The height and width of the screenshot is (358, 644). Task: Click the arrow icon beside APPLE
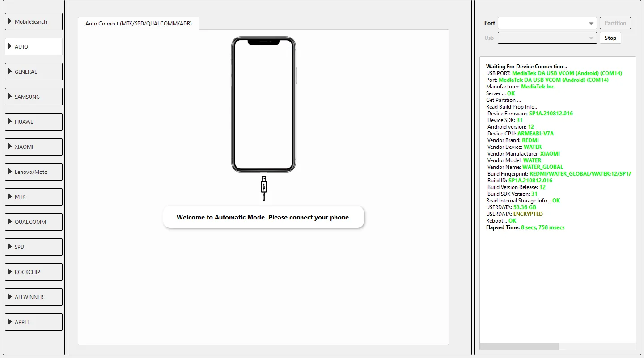tap(10, 322)
